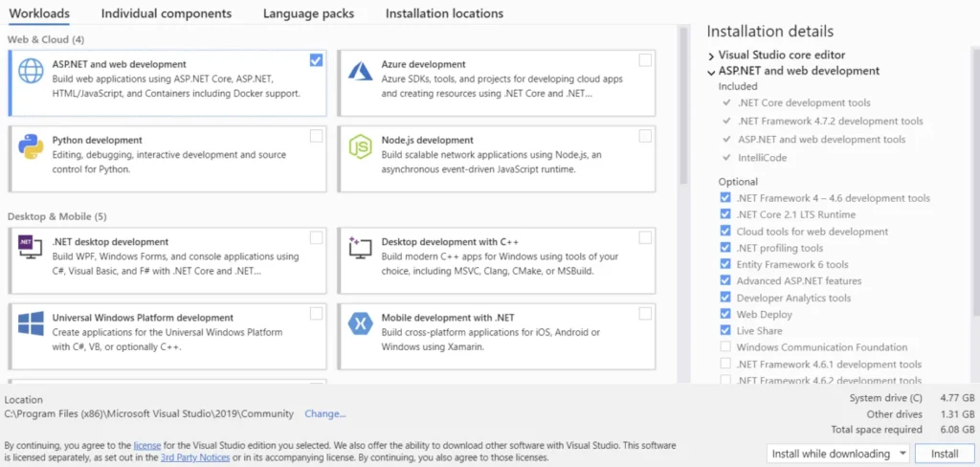The width and height of the screenshot is (980, 467).
Task: Check Windows Communication Foundation optional component
Action: tap(725, 347)
